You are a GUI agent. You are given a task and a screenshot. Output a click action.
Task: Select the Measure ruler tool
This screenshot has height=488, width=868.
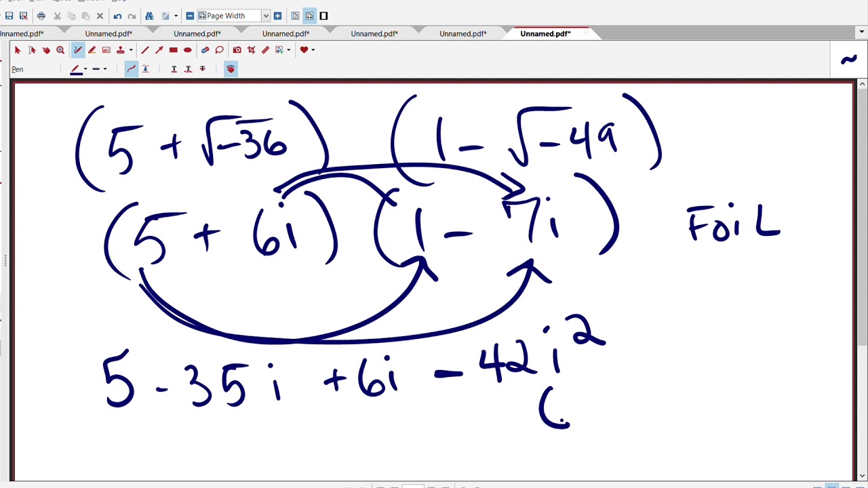click(266, 50)
